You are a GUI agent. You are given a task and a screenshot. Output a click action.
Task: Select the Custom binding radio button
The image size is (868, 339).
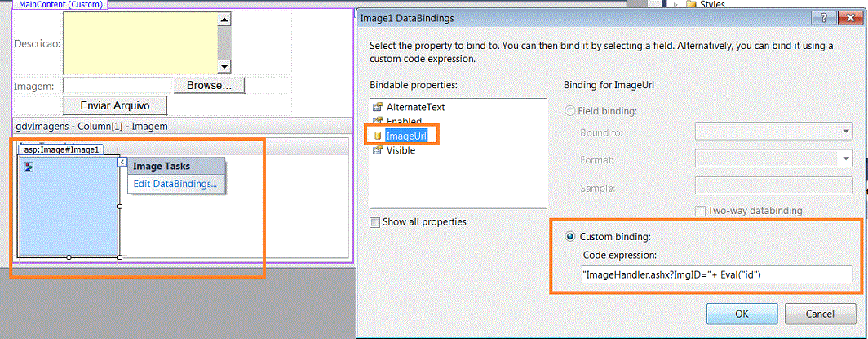pyautogui.click(x=569, y=237)
